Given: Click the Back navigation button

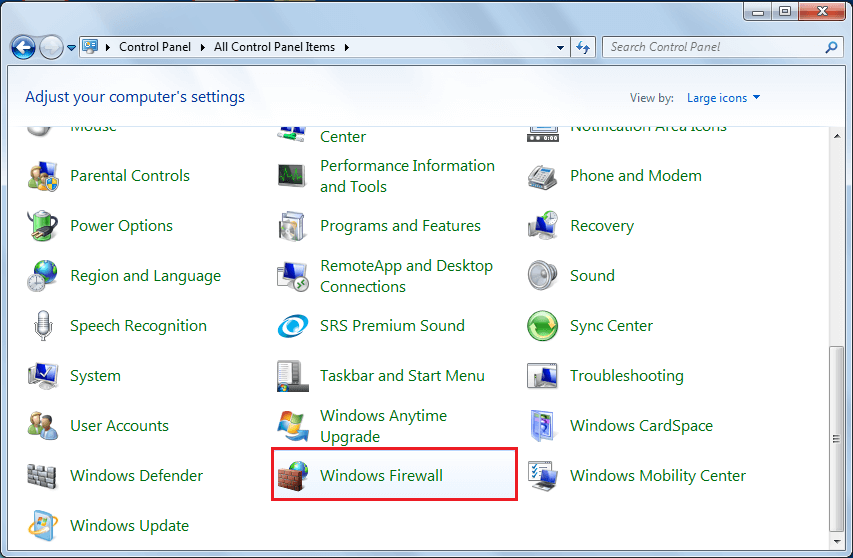Looking at the screenshot, I should coord(23,47).
